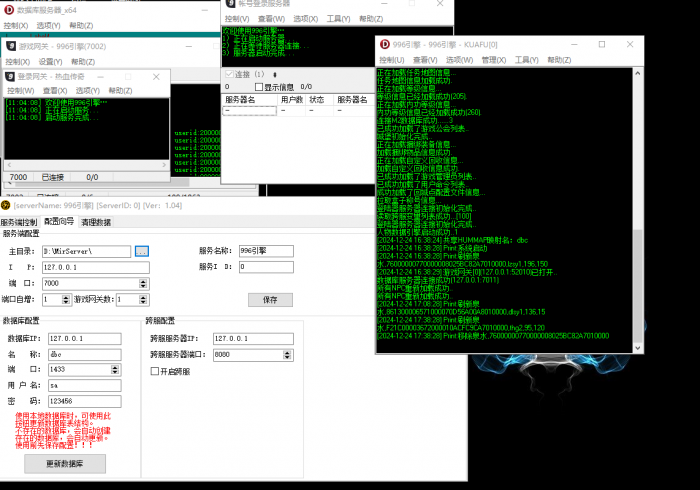Image resolution: width=700 pixels, height=490 pixels.
Task: Open 选项(X) menu in 帐号登录服务器 window
Action: [x=305, y=19]
